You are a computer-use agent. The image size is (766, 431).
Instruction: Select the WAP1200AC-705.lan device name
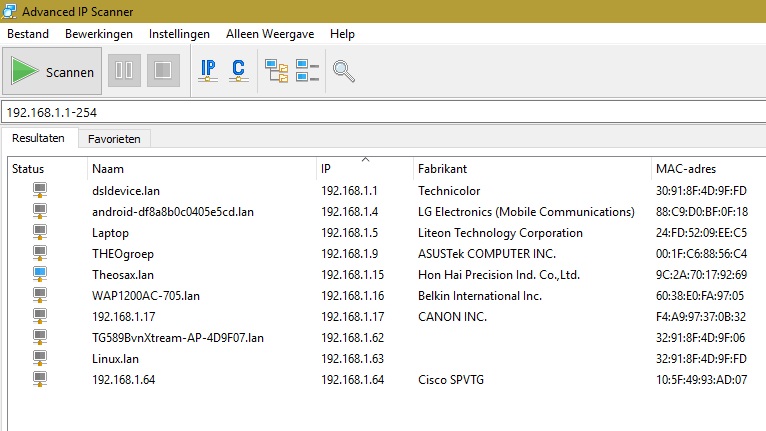pos(146,296)
